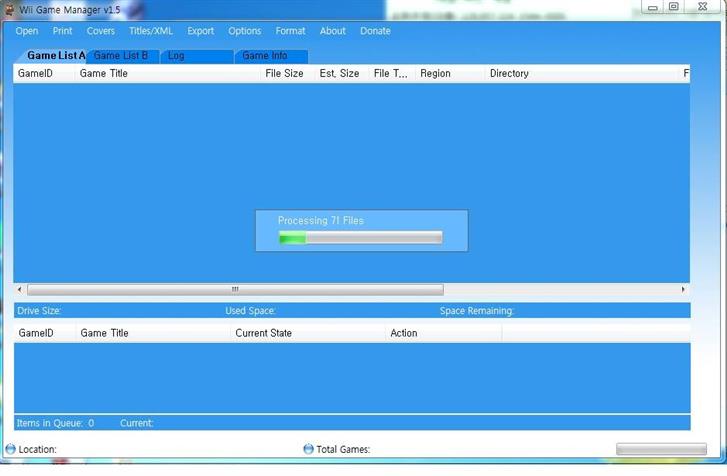Image resolution: width=727 pixels, height=476 pixels.
Task: Sort by Region column
Action: (x=450, y=74)
